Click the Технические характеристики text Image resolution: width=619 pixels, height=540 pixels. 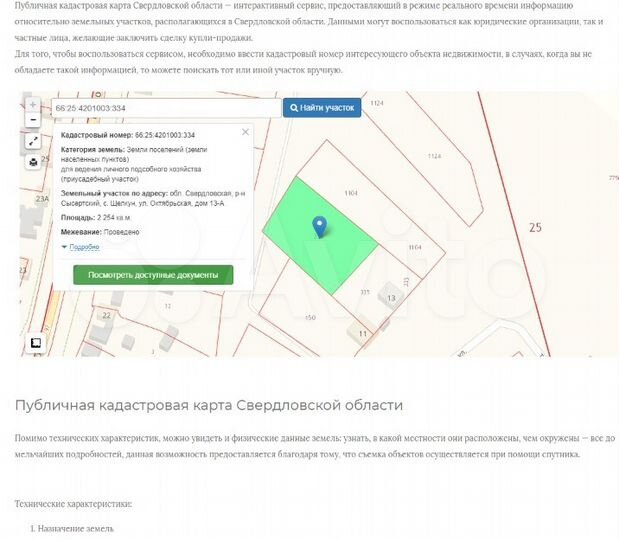73,504
